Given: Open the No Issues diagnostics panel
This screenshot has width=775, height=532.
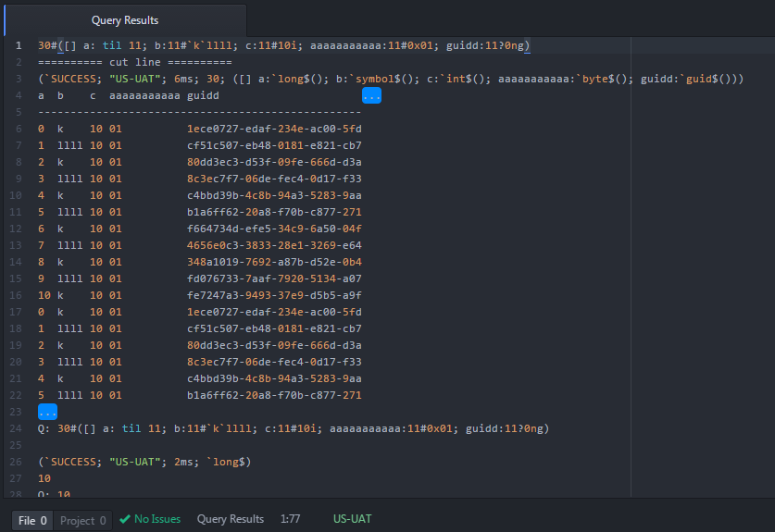Looking at the screenshot, I should (x=150, y=519).
